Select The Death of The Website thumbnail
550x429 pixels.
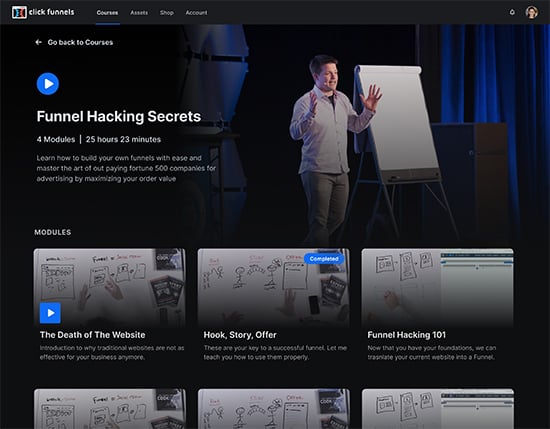coord(110,288)
